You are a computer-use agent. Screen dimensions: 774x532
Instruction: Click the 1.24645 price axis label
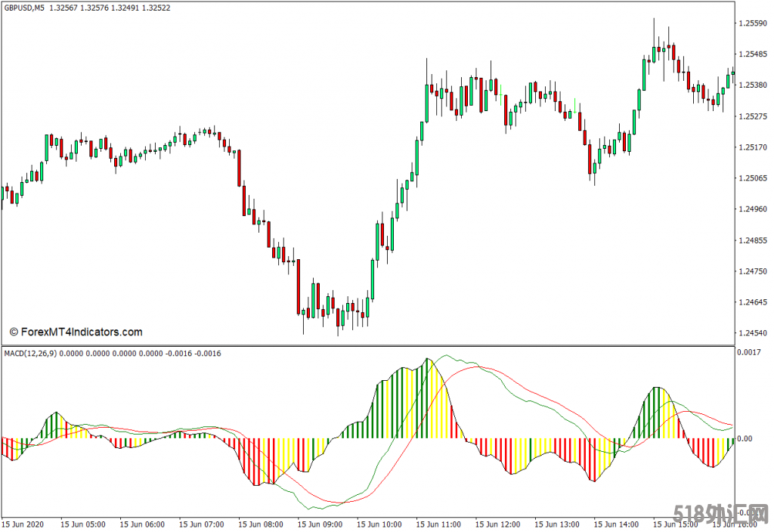click(753, 302)
